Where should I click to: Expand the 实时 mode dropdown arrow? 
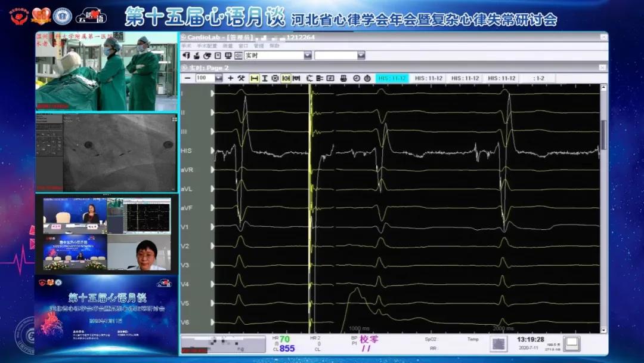pos(308,56)
